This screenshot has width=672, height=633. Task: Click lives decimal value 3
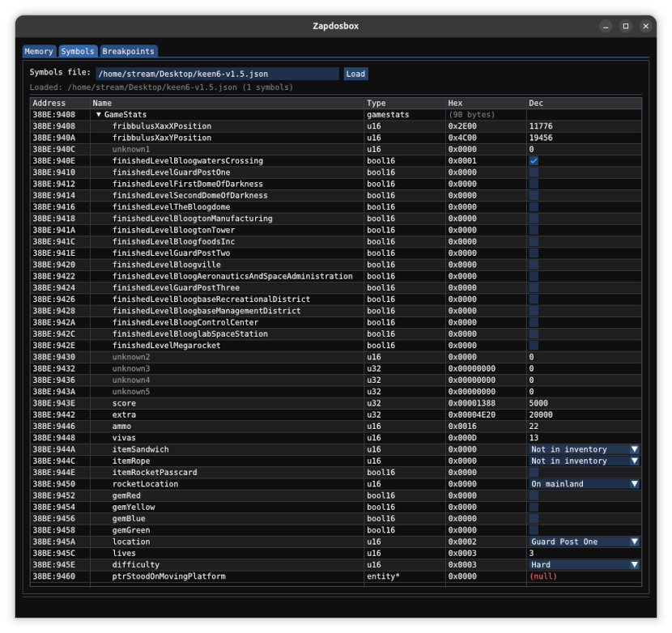click(x=531, y=554)
